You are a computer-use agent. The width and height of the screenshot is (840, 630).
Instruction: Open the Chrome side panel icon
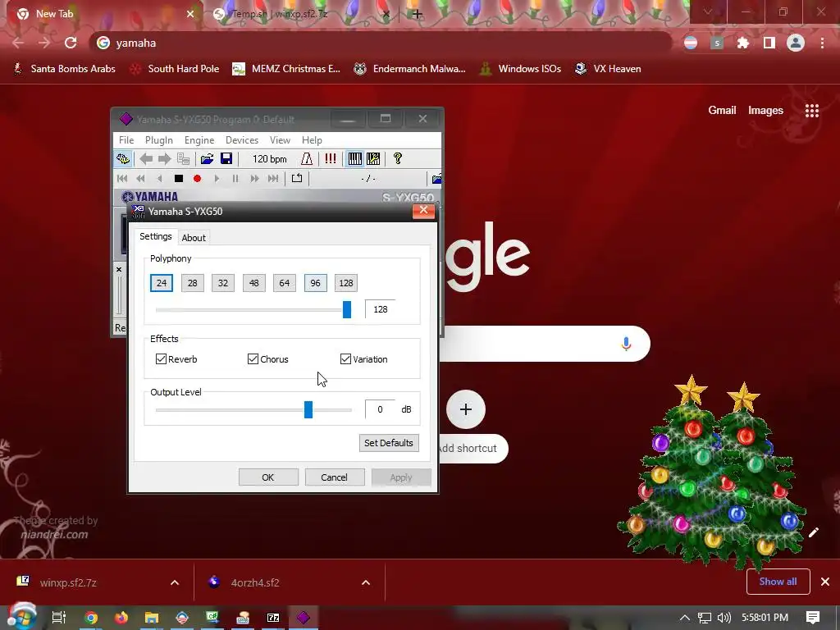(769, 43)
